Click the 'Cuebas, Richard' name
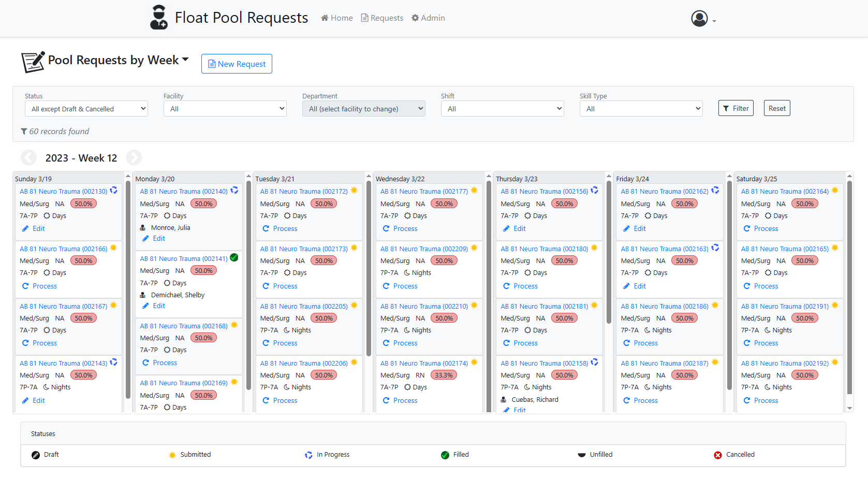 pyautogui.click(x=535, y=399)
